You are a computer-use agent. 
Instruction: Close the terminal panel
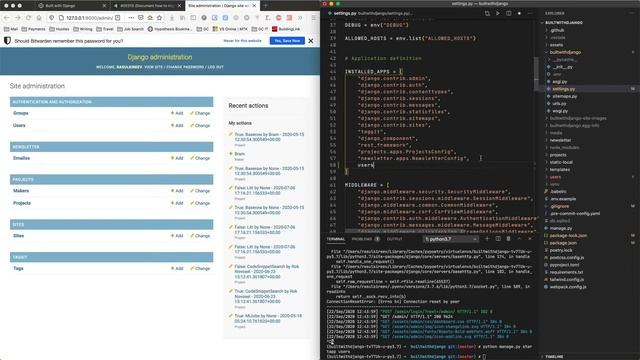pyautogui.click(x=530, y=239)
